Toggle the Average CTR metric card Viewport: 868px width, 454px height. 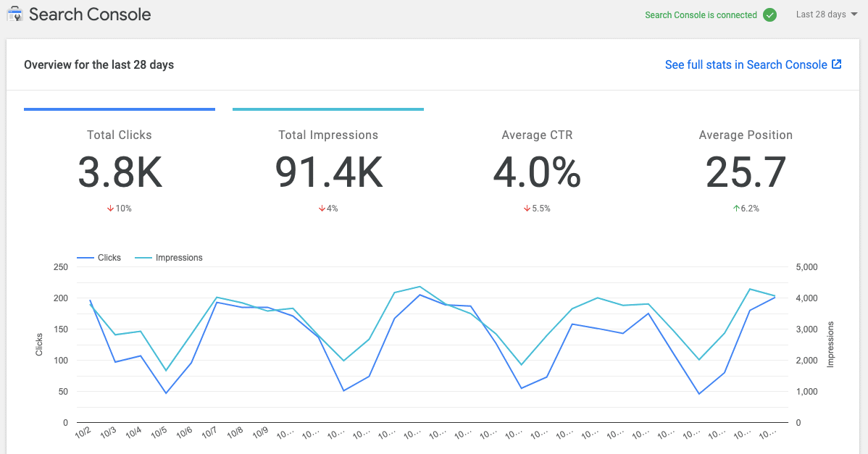coord(537,161)
